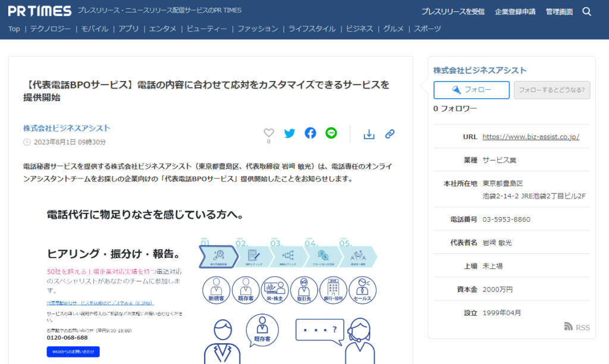The image size is (609, 364).
Task: Share article on Twitter
Action: click(290, 133)
